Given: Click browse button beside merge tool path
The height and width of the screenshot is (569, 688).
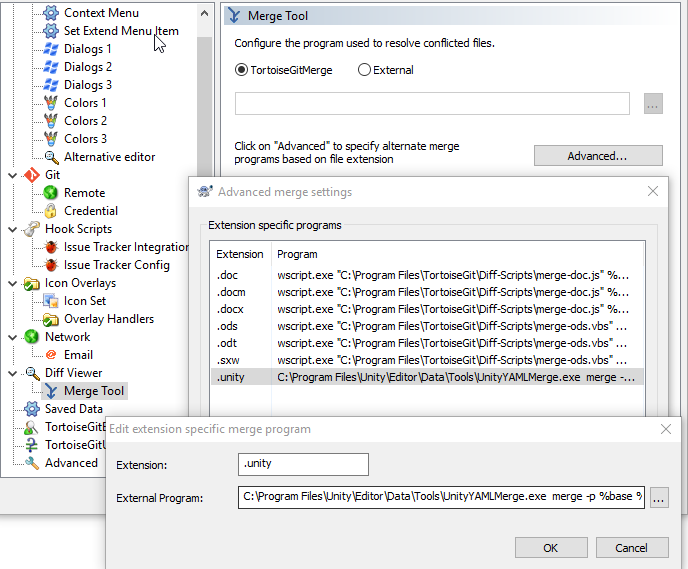Looking at the screenshot, I should click(x=653, y=104).
